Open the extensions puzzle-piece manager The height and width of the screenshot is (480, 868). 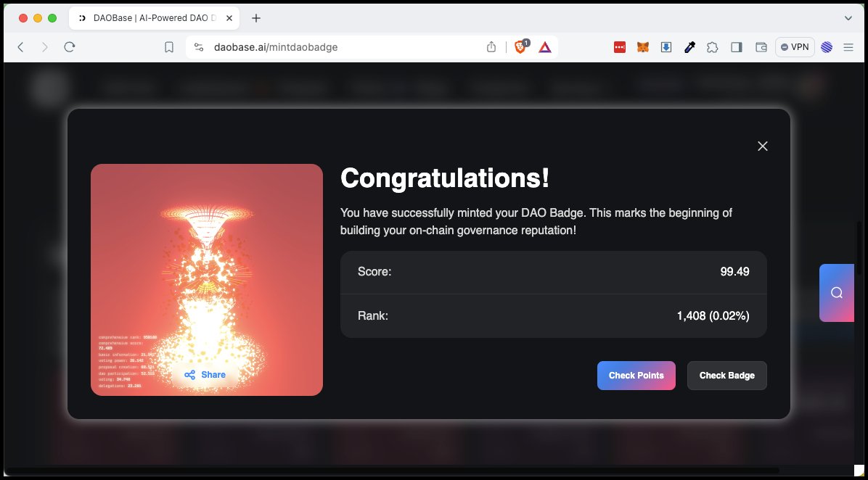[x=713, y=46]
